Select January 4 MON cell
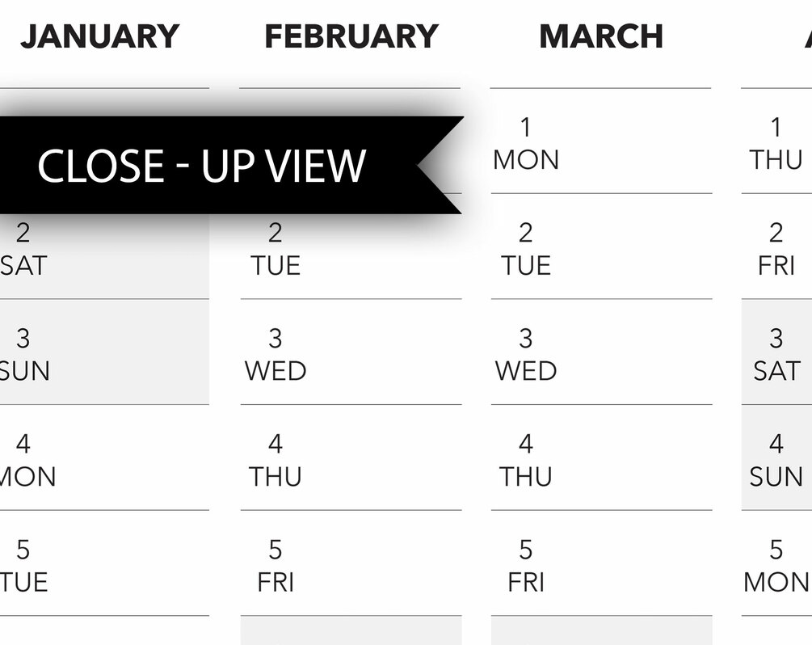 [x=104, y=457]
